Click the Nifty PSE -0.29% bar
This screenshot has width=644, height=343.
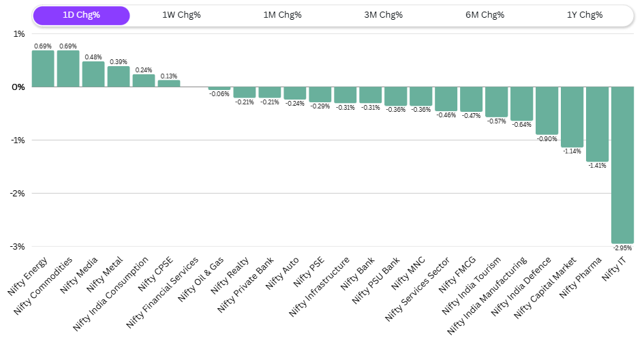tap(320, 95)
